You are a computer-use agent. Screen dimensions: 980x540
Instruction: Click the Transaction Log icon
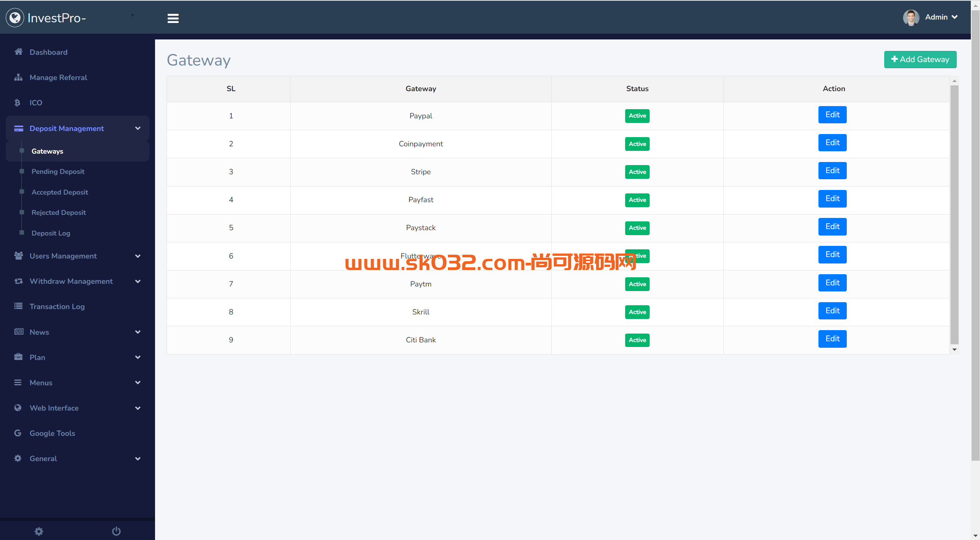[x=18, y=306]
